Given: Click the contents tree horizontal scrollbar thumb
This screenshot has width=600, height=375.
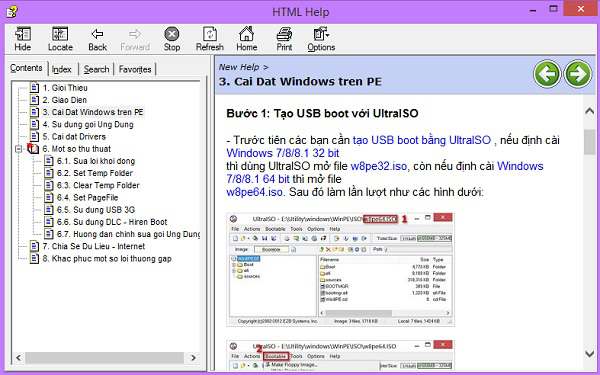Looking at the screenshot, I should [x=103, y=358].
